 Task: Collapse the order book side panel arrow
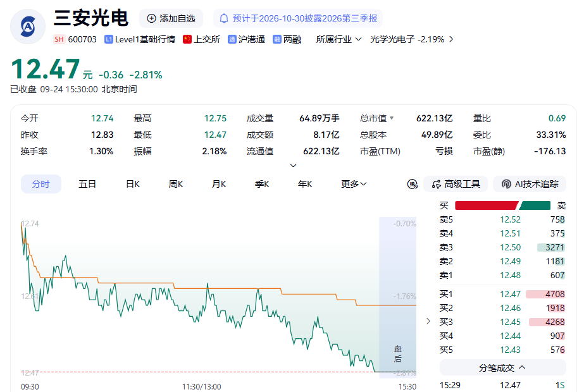(428, 321)
